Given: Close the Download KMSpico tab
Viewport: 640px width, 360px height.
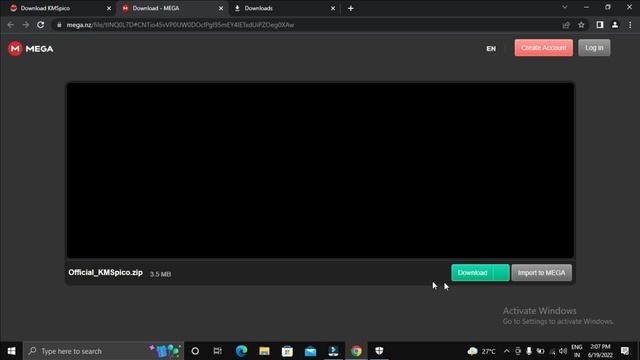Looking at the screenshot, I should click(109, 8).
